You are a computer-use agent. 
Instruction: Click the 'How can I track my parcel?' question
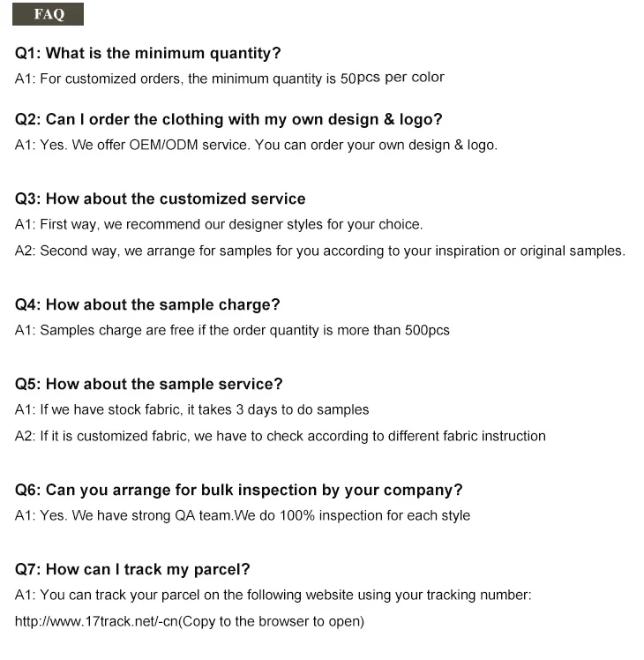click(x=132, y=569)
